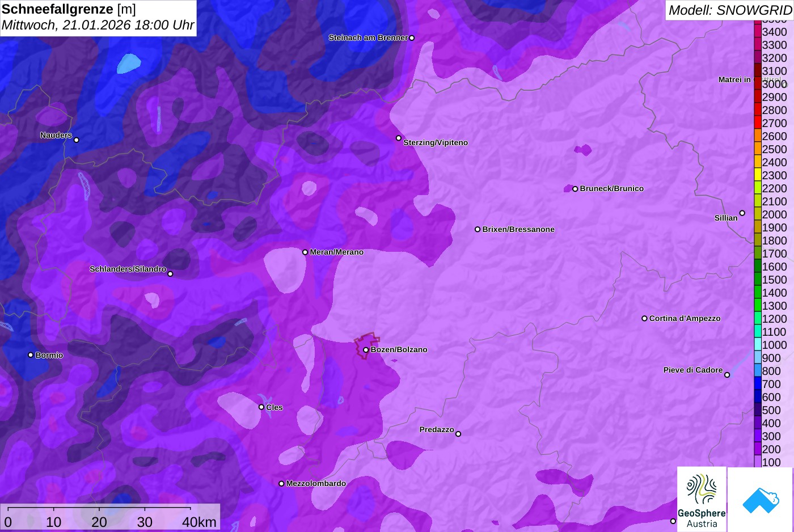
Task: Click the Cortina d'Ampezzo marker dot
Action: [644, 319]
